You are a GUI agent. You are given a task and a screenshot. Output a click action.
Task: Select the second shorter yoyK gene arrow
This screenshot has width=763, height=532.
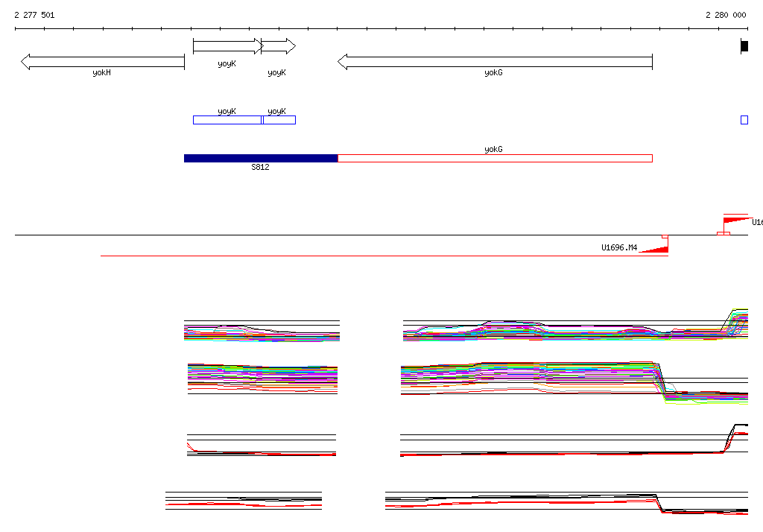click(279, 46)
